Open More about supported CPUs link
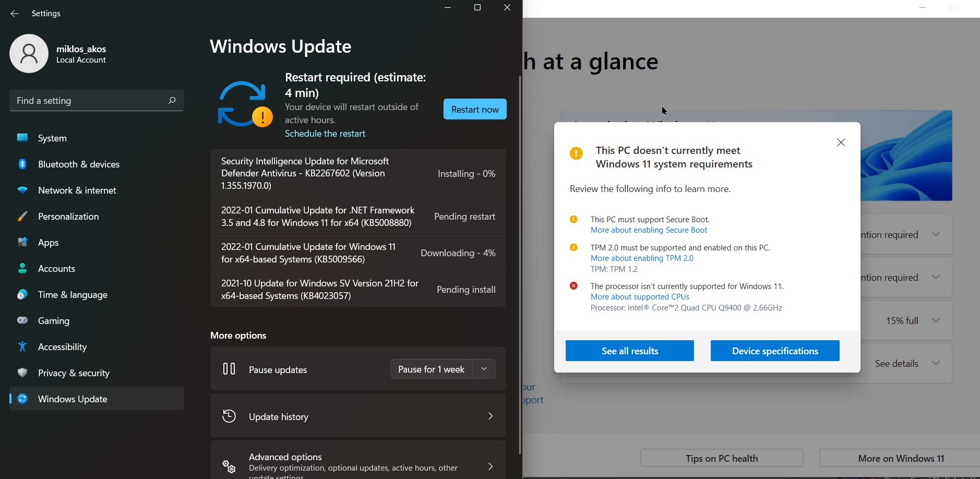Screen dimensions: 980x479 point(640,297)
